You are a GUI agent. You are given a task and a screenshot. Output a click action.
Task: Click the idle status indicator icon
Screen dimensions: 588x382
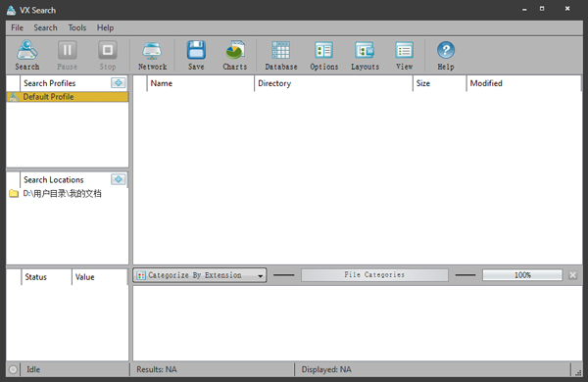[13, 369]
